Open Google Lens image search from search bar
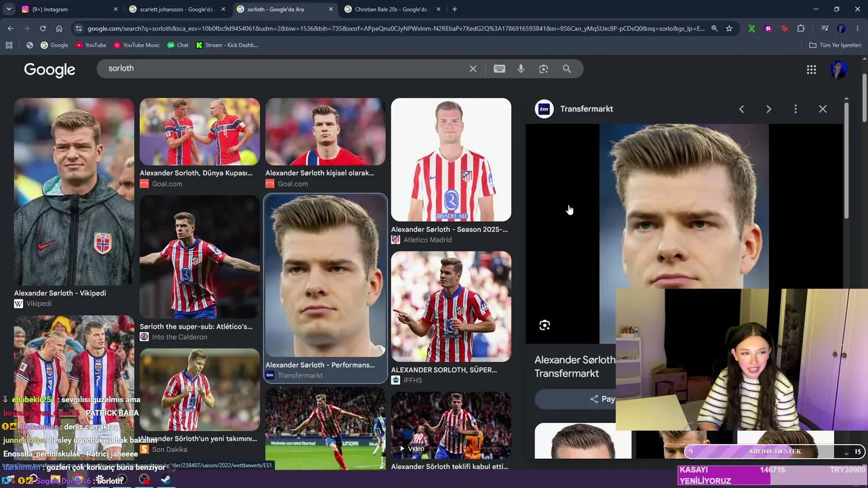 click(543, 68)
